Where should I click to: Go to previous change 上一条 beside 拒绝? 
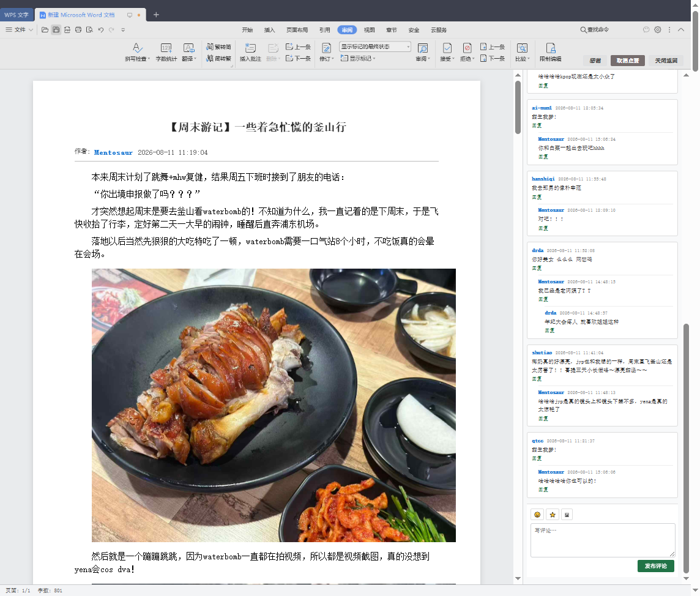[493, 47]
